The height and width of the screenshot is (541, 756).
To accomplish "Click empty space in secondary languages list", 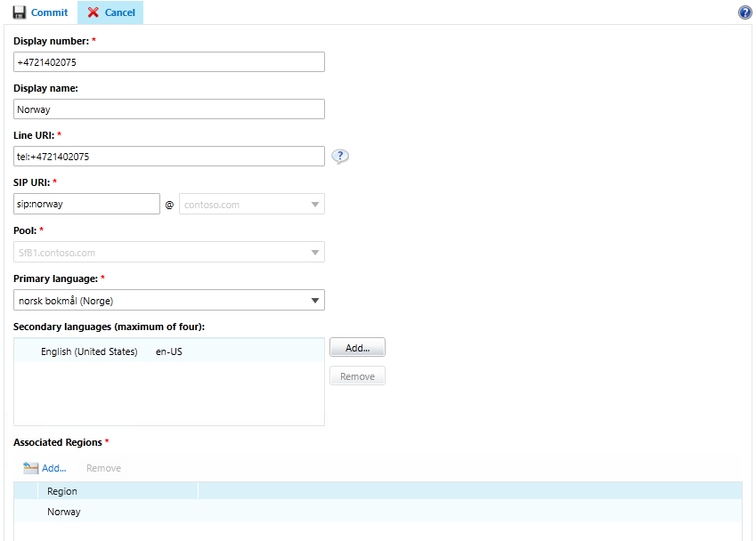I will tap(169, 396).
